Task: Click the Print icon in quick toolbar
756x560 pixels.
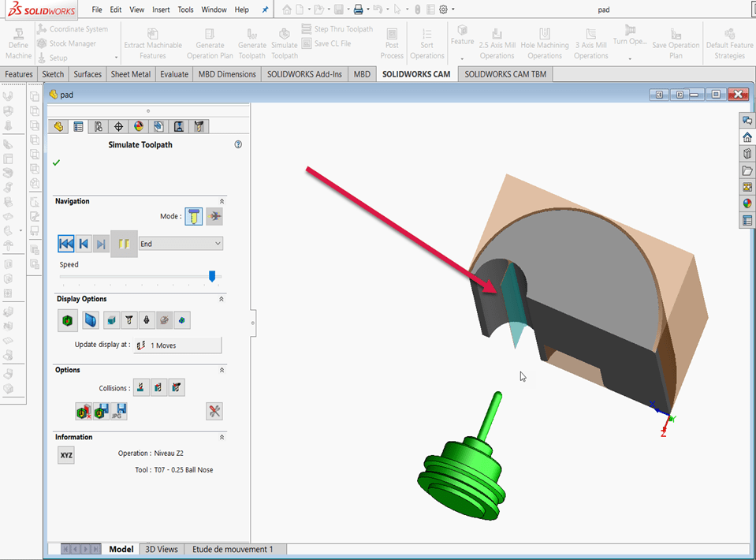Action: [358, 9]
